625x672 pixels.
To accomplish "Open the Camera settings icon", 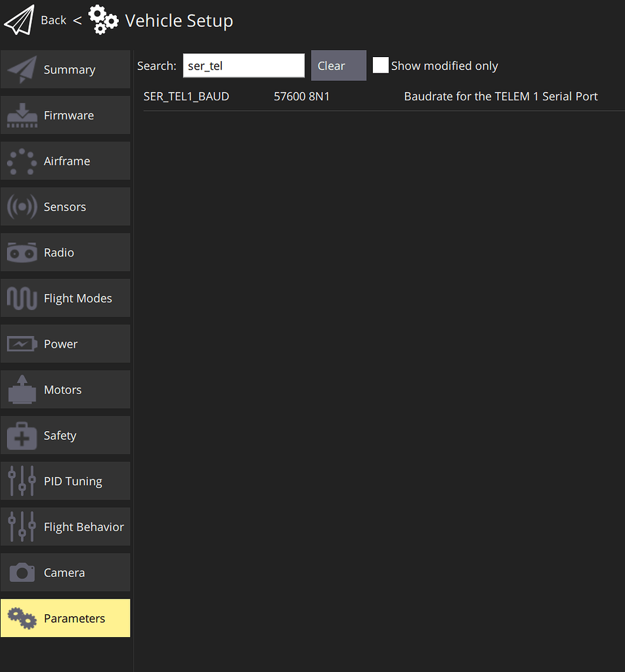I will pyautogui.click(x=22, y=572).
